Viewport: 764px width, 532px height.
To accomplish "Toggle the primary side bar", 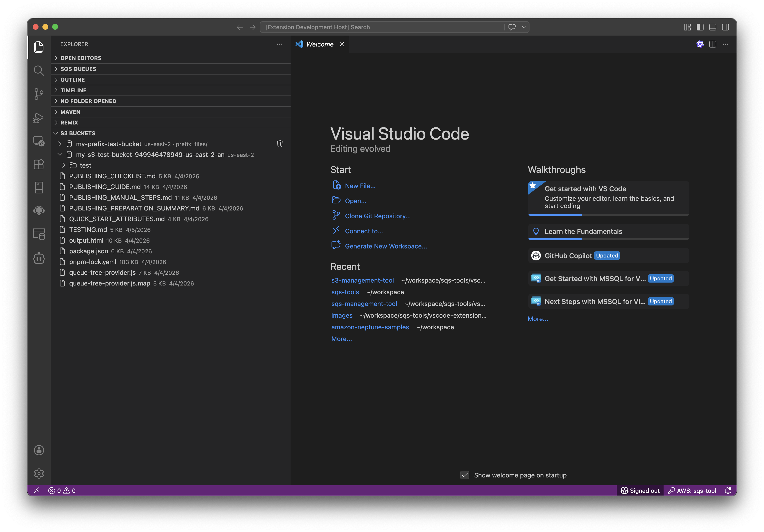I will coord(700,27).
